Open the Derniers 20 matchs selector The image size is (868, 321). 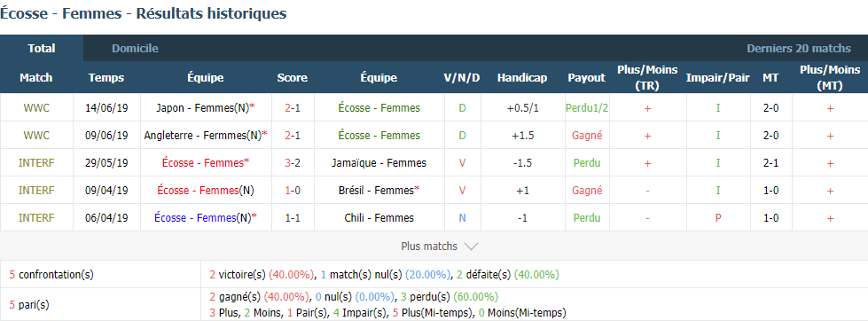[x=798, y=48]
